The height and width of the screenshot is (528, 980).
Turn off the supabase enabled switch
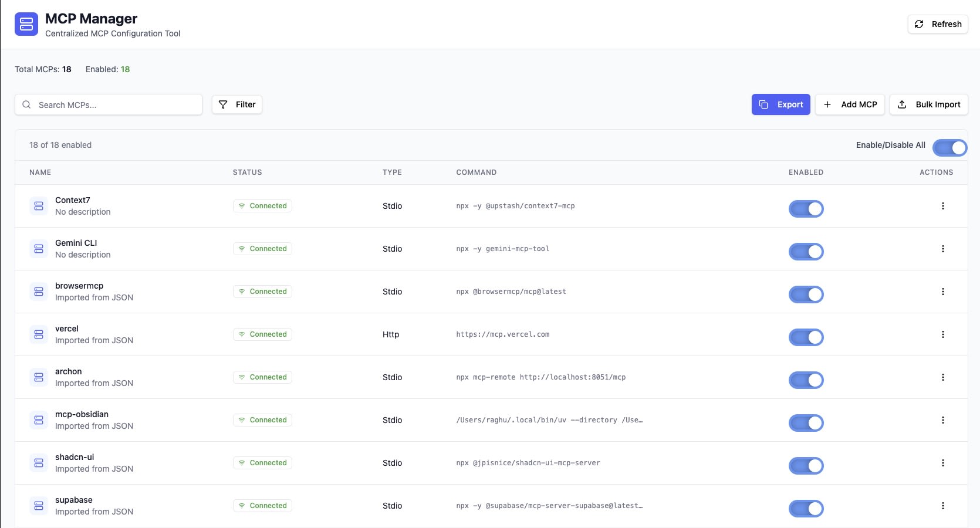[806, 509]
